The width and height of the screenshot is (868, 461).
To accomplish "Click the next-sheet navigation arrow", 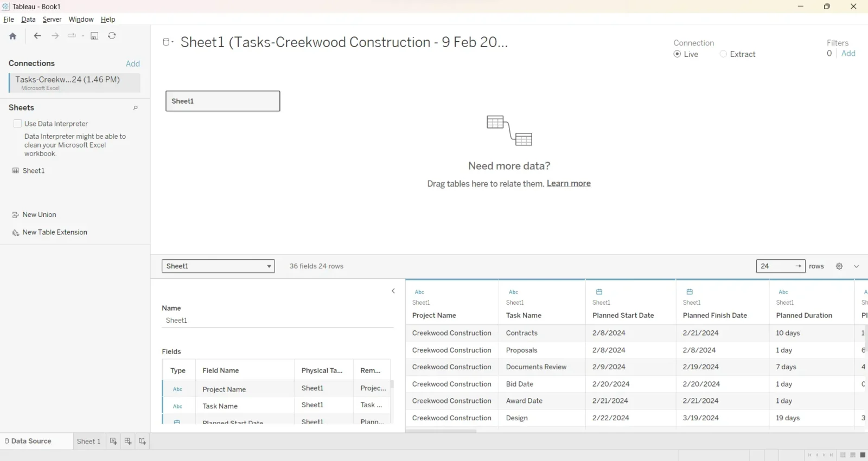I will point(824,455).
